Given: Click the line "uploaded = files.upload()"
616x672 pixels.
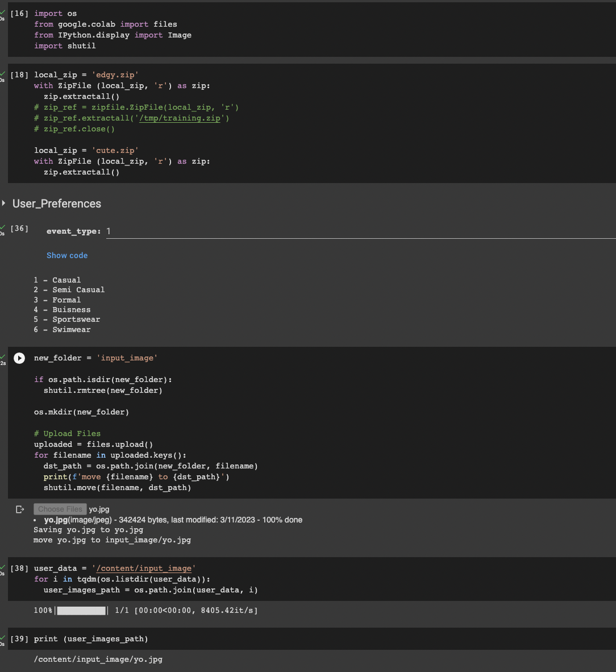Looking at the screenshot, I should pos(93,445).
